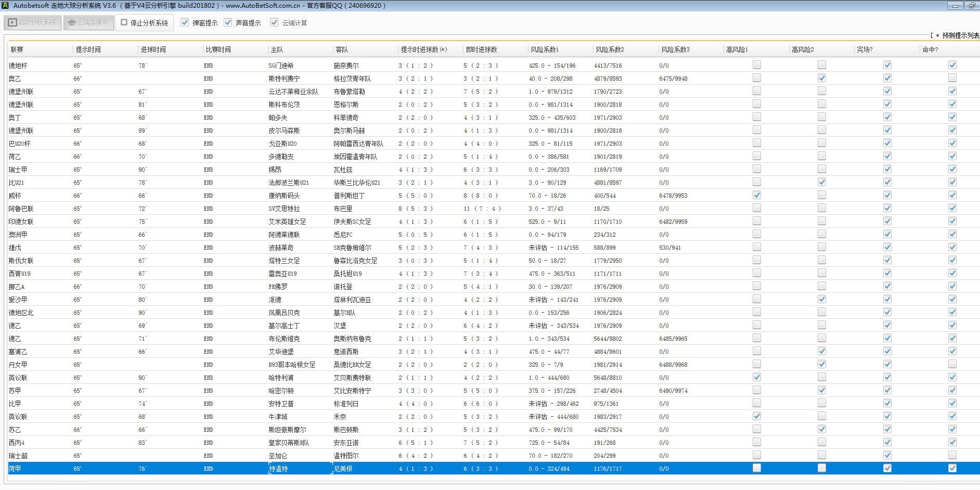Disable the 弹窗提示 checkbox
This screenshot has width=980, height=490.
click(185, 23)
